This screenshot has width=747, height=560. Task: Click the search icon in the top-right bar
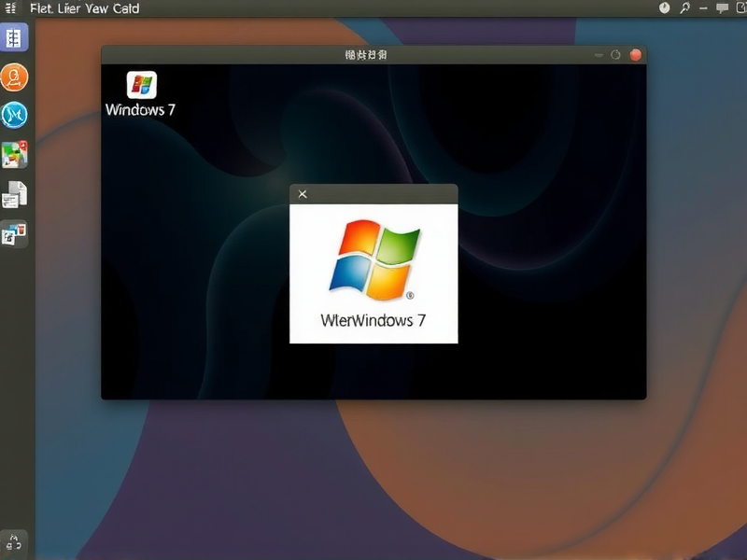click(x=684, y=7)
